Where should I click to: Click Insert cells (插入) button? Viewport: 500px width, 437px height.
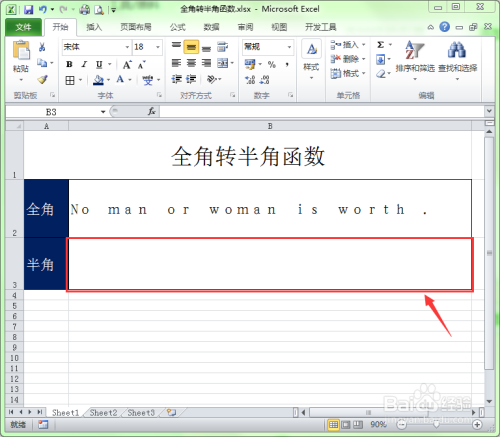[x=348, y=45]
